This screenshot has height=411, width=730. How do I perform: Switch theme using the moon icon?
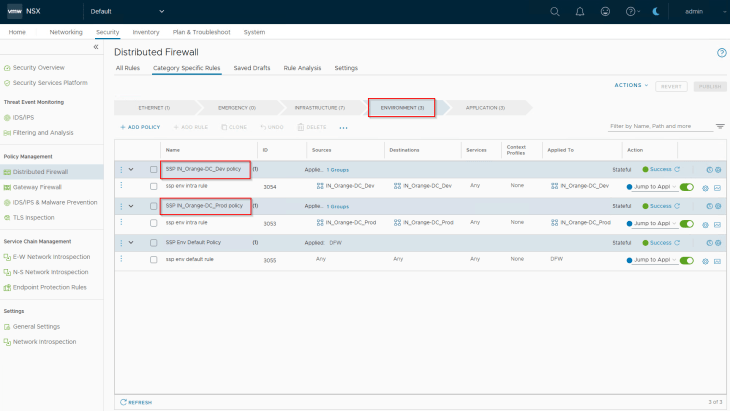655,11
